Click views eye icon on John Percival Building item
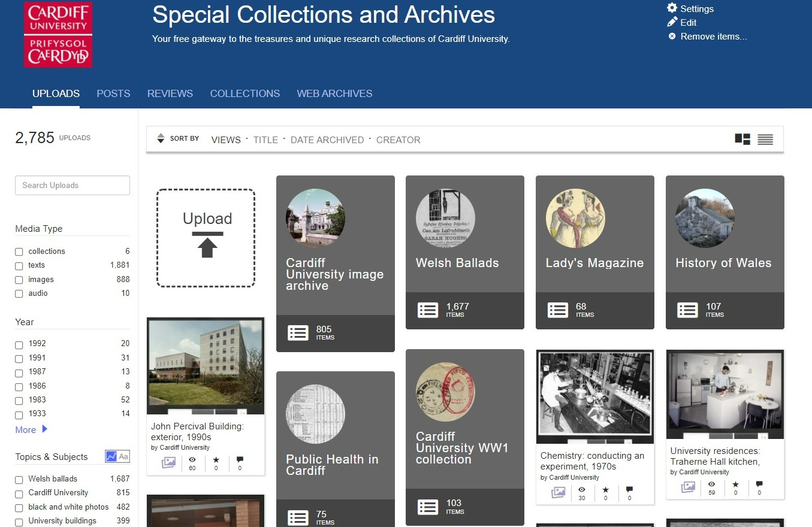 192,459
